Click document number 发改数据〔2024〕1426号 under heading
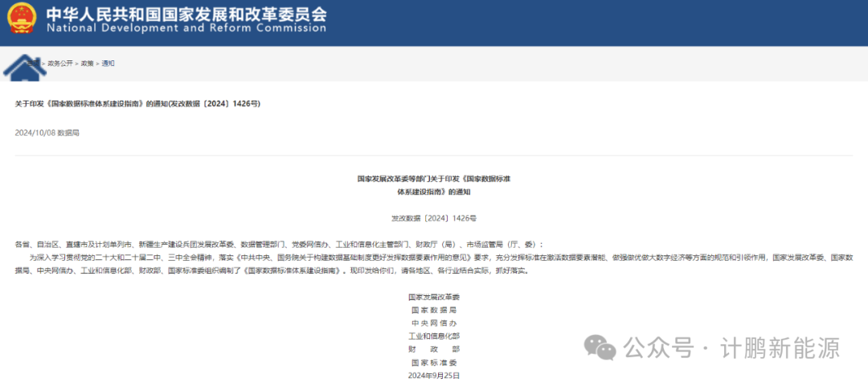Viewport: 868px width, 383px height. pos(433,218)
